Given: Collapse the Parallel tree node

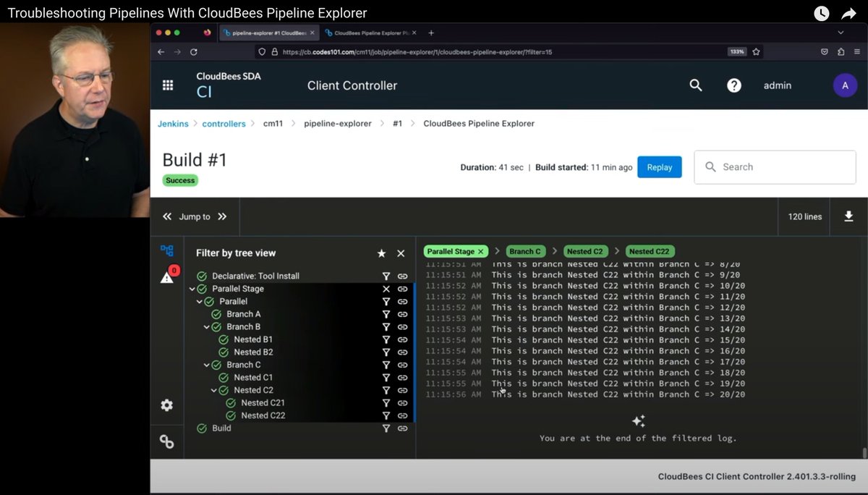Looking at the screenshot, I should [x=200, y=302].
